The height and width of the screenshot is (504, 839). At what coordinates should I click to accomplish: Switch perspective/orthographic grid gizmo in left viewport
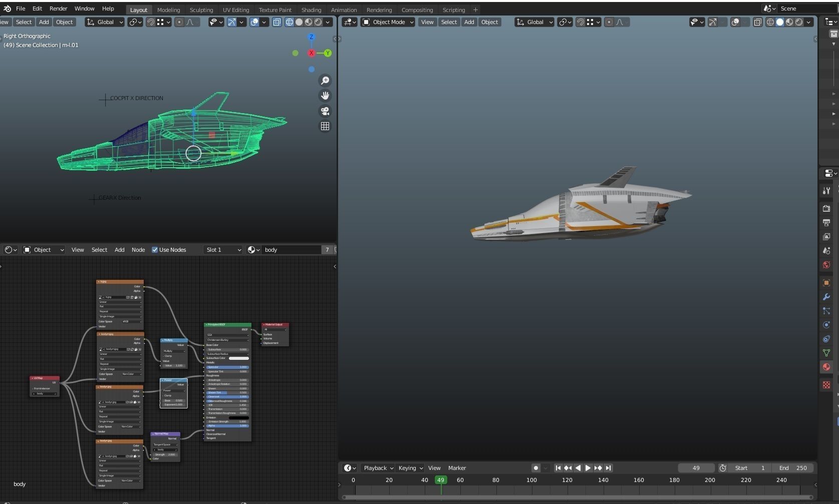(325, 126)
